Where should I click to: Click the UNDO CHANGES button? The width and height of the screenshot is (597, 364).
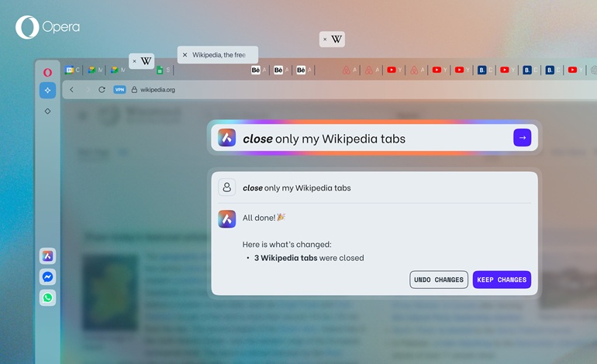(439, 280)
